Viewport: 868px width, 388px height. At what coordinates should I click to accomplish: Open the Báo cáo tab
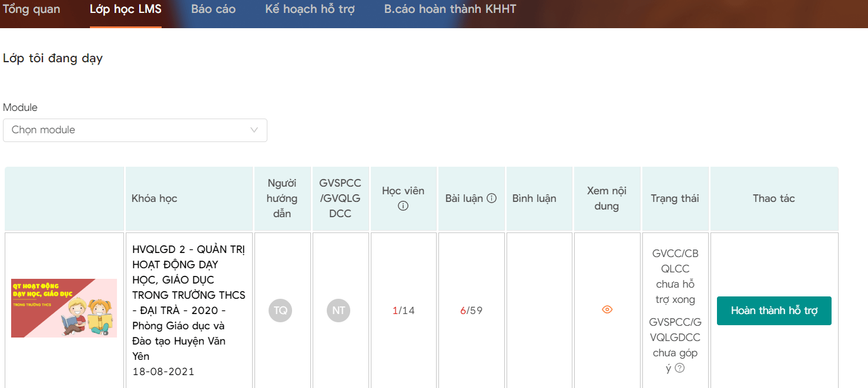[213, 9]
